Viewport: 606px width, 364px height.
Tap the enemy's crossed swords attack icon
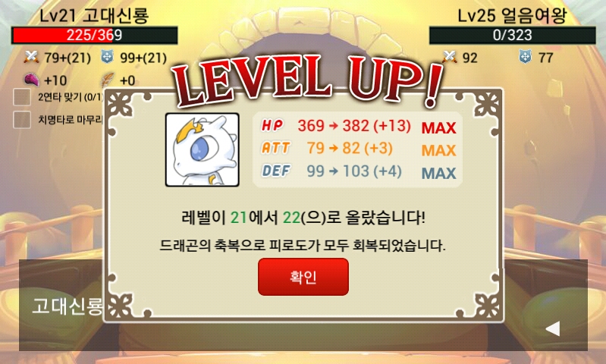click(x=449, y=57)
